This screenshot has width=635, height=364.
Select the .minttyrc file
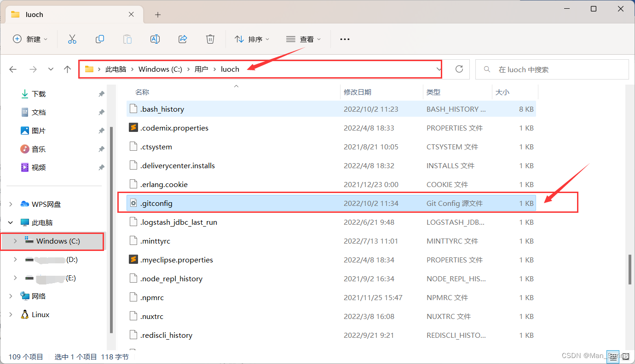pyautogui.click(x=331, y=241)
